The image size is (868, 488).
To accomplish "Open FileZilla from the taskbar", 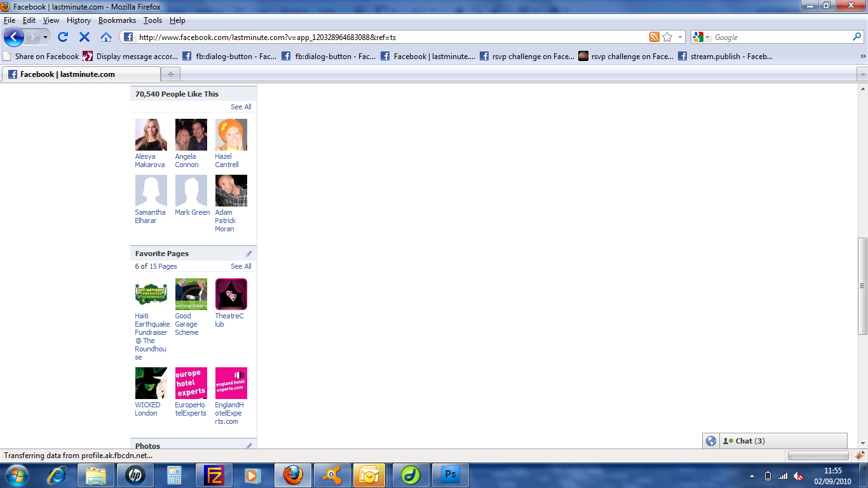I will 214,475.
